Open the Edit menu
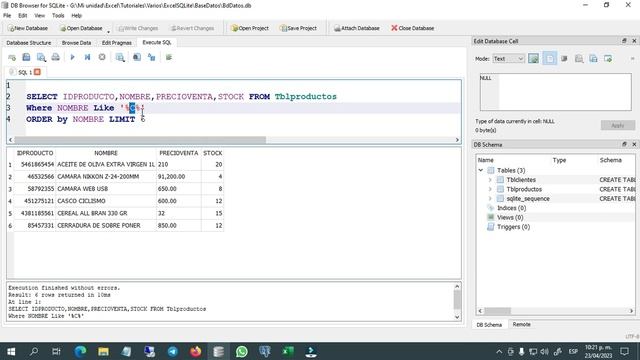The width and height of the screenshot is (640, 360). point(22,16)
